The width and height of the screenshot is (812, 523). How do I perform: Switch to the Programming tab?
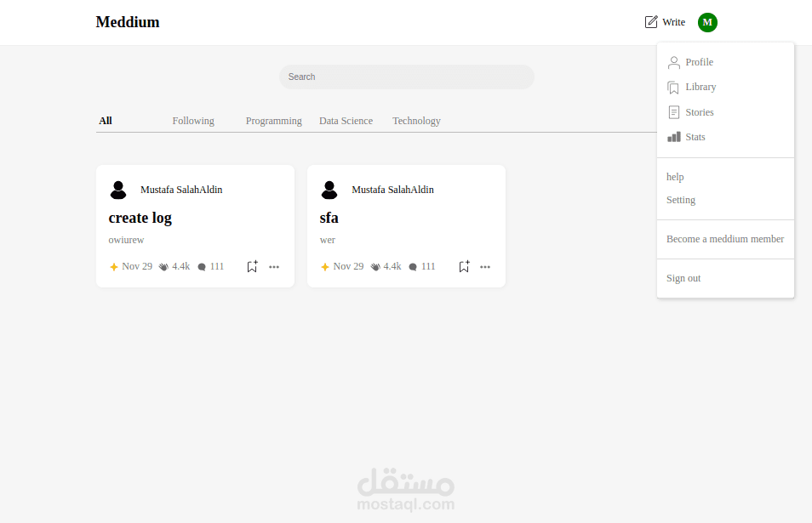coord(273,120)
